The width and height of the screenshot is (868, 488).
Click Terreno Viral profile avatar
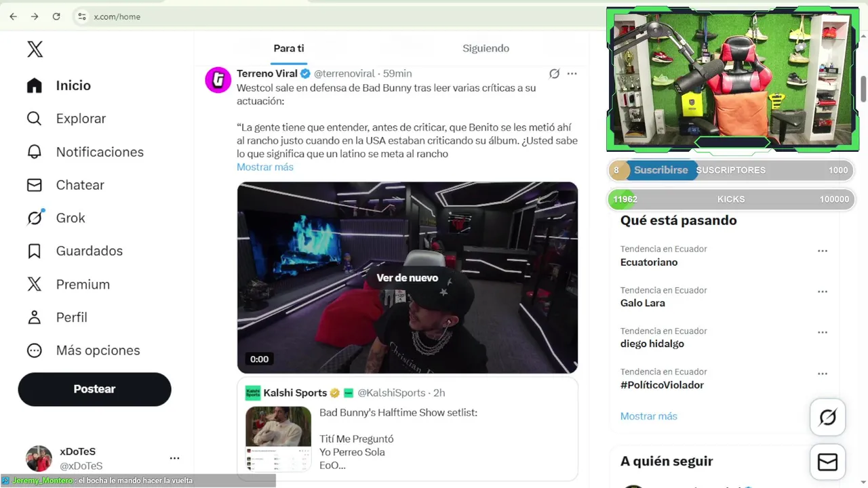pos(218,80)
